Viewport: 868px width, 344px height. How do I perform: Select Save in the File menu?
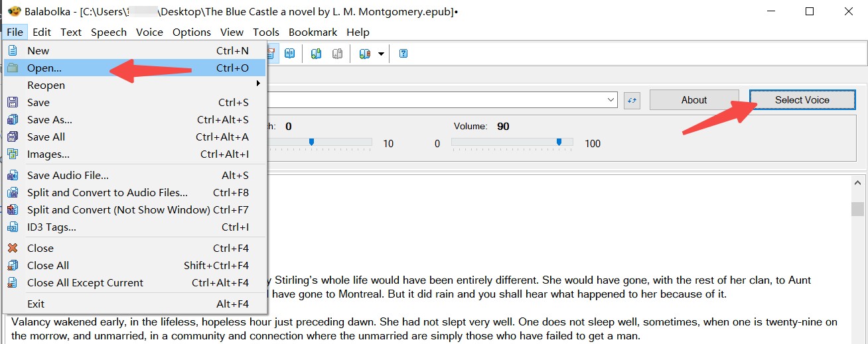coord(135,102)
